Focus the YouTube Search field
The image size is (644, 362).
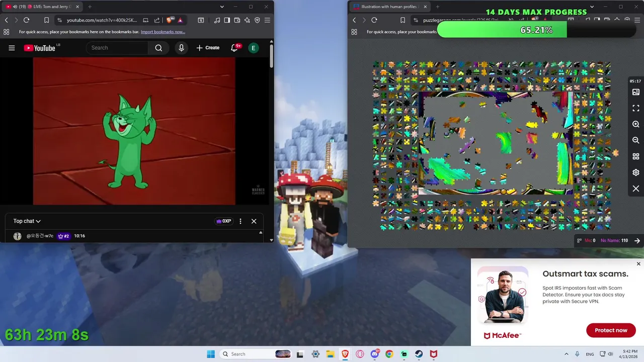[x=117, y=48]
